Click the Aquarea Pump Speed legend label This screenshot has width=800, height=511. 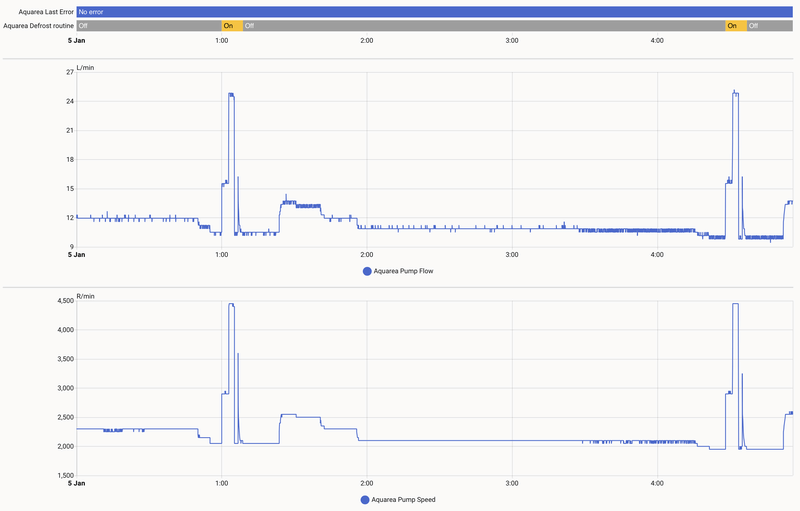pos(403,500)
